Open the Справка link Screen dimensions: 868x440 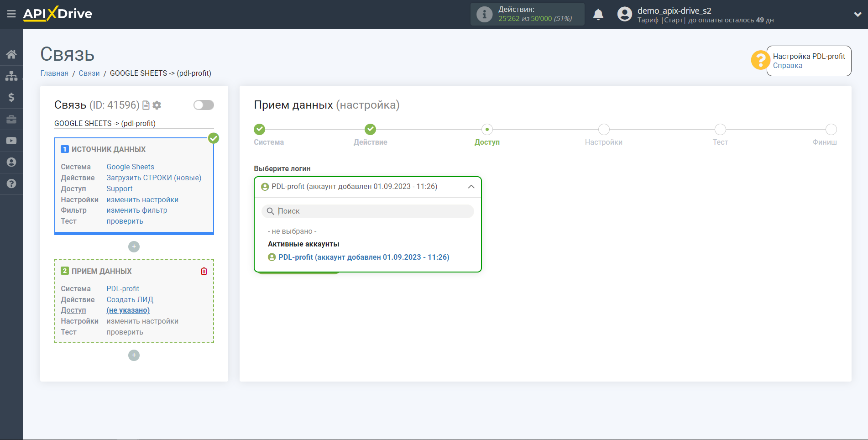(787, 66)
